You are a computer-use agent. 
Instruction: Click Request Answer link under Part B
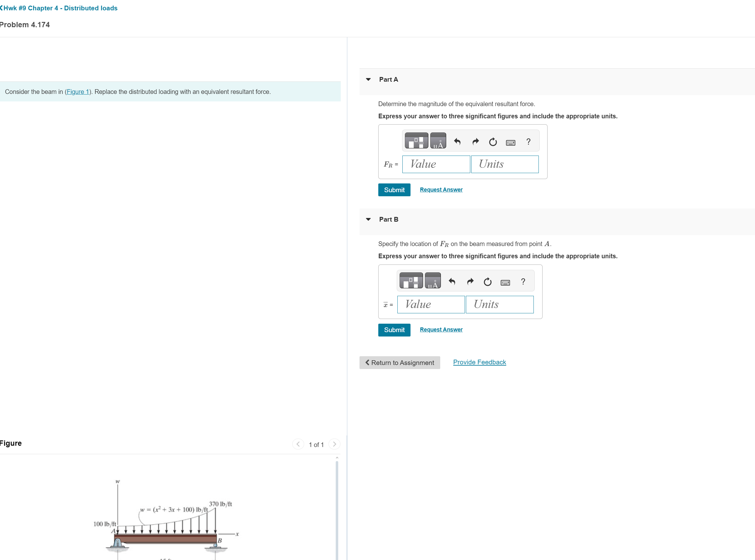(x=441, y=330)
